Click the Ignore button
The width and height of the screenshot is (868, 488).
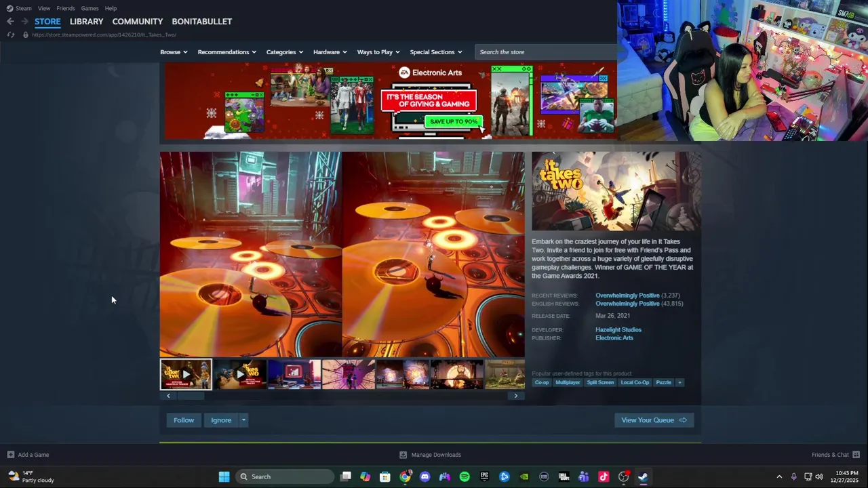click(221, 420)
